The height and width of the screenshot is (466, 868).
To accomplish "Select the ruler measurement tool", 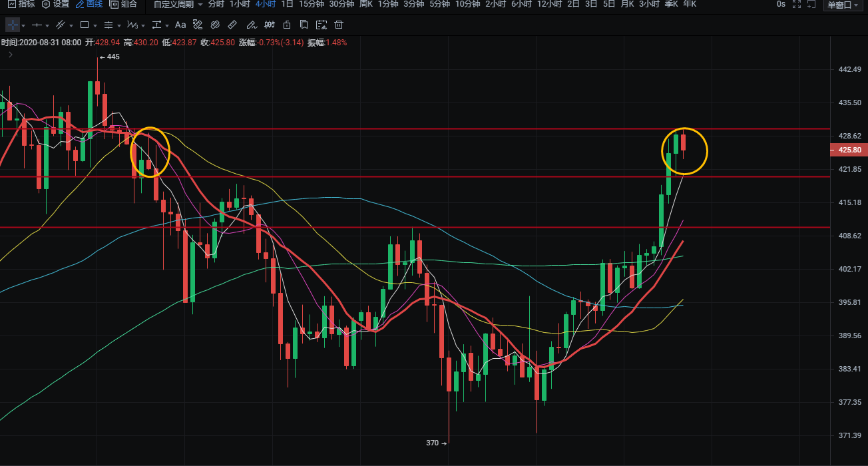I will pos(232,25).
